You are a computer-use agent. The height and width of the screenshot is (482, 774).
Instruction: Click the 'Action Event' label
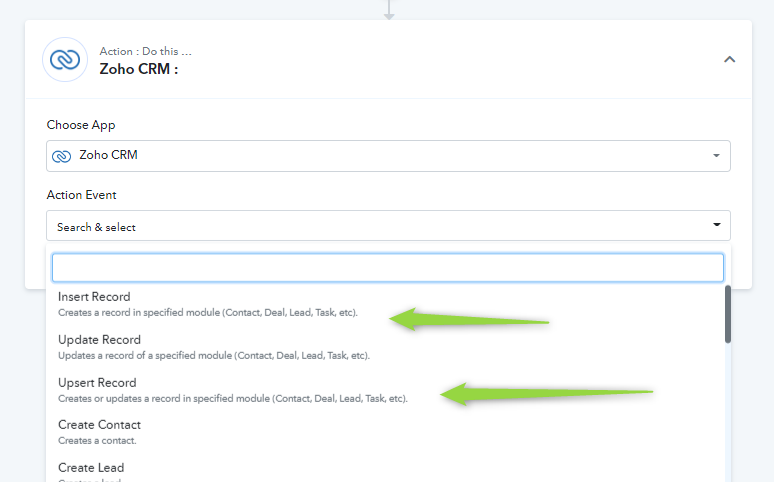pos(81,195)
